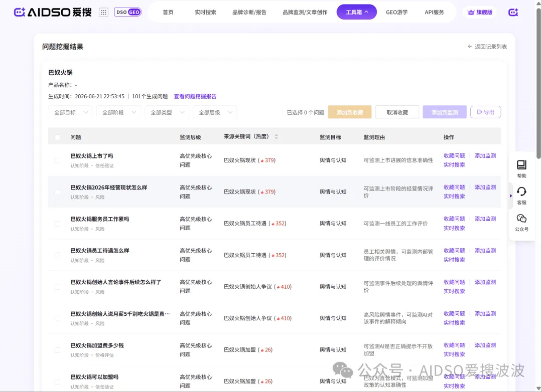542x392 pixels.
Task: Sort by 来源关键词 热度 arrows
Action: tap(276, 137)
